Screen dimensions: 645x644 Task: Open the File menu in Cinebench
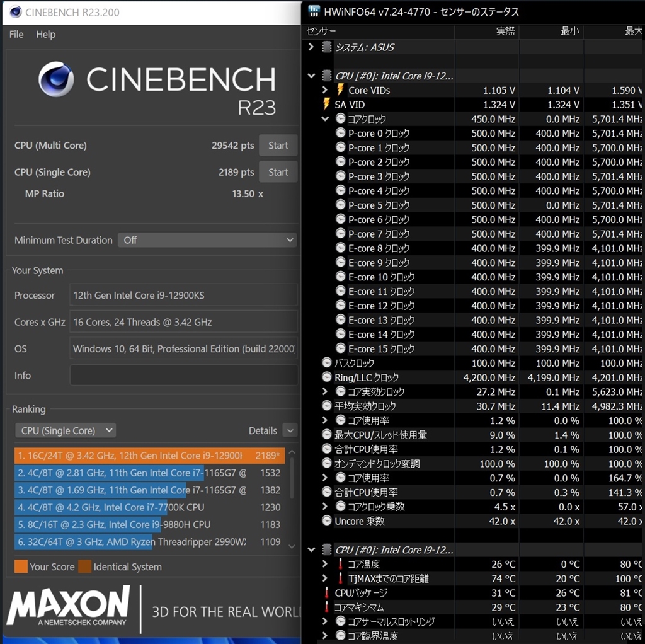pyautogui.click(x=16, y=34)
